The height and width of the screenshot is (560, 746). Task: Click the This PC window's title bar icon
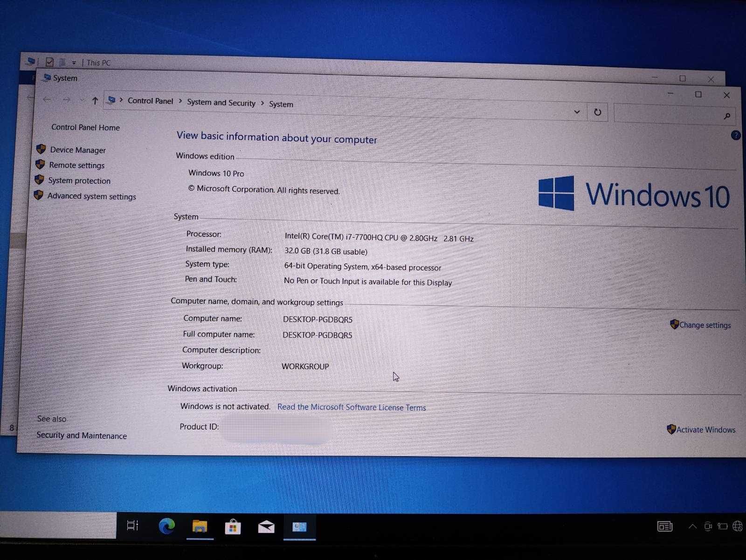[30, 61]
